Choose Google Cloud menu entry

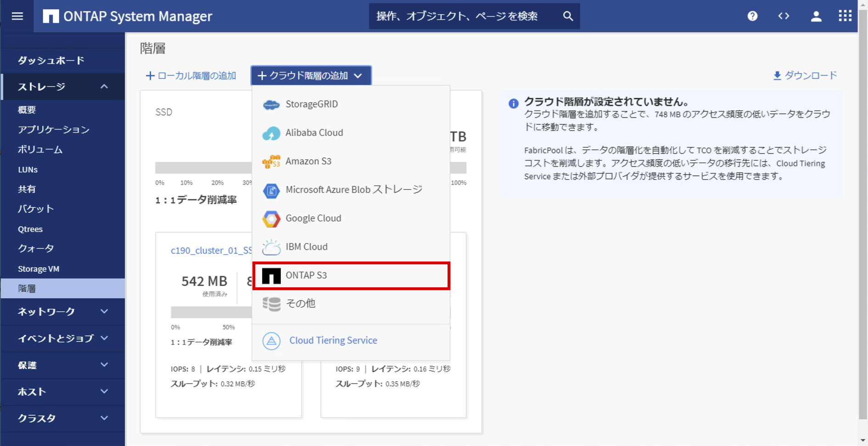coord(351,218)
